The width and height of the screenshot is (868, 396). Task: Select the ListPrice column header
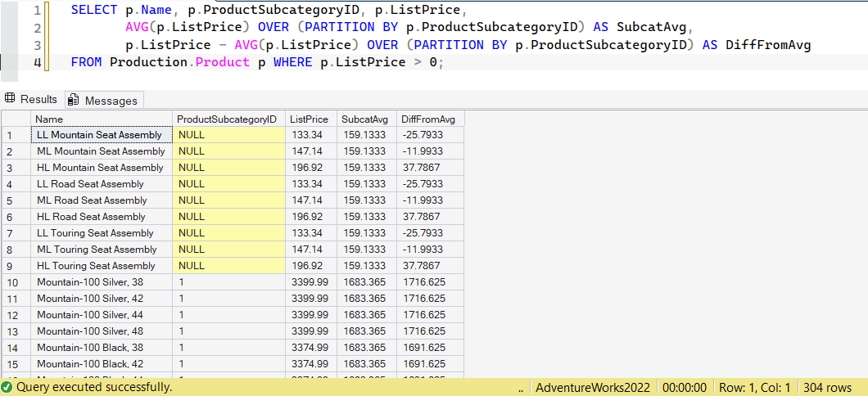tap(311, 119)
